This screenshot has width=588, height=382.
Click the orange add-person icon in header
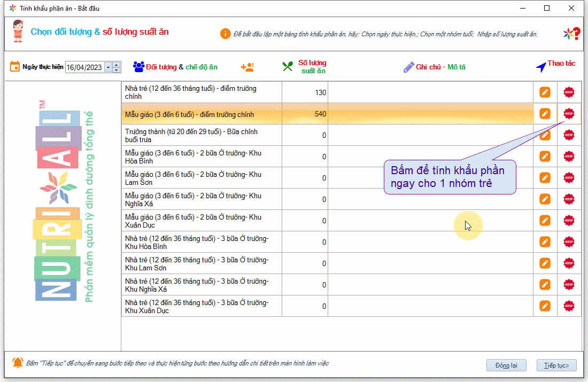pos(247,67)
